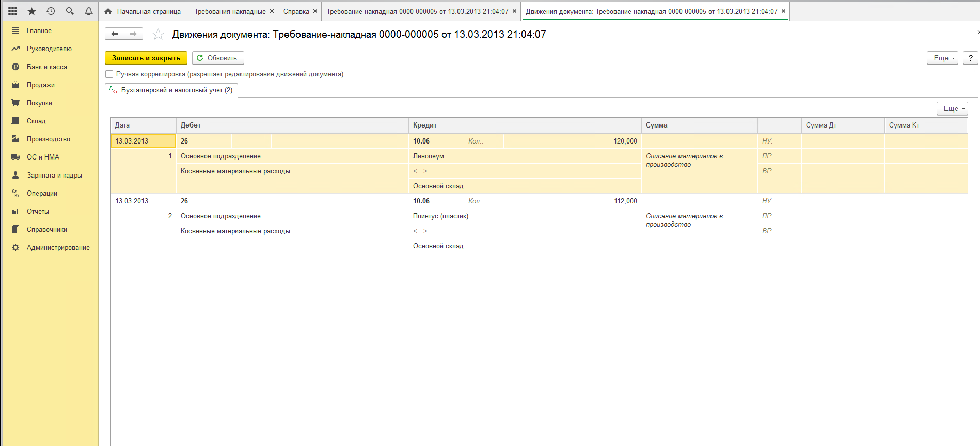Click the Руководителю chart icon
The height and width of the screenshot is (446, 980).
[15, 49]
